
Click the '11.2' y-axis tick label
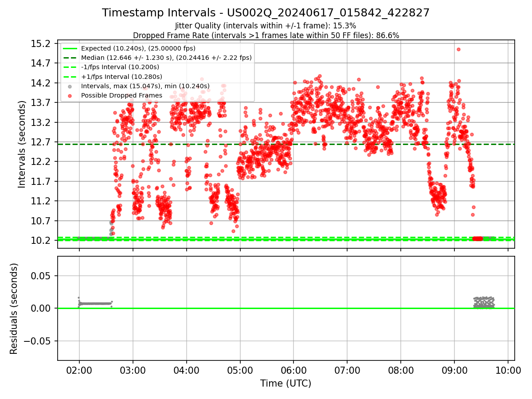[41, 201]
